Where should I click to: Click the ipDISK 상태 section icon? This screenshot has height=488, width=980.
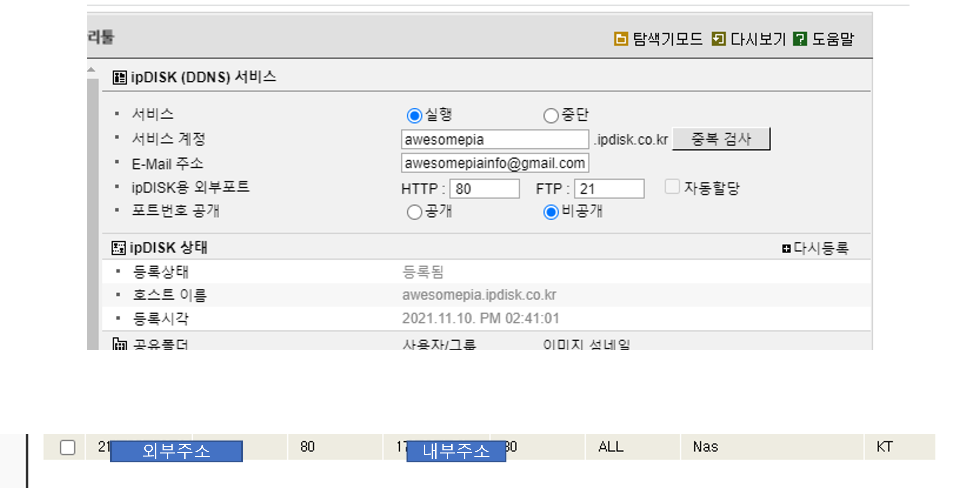(118, 248)
